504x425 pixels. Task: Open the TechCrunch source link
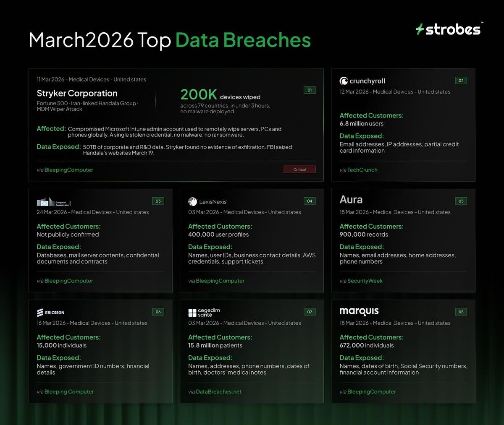pos(362,170)
